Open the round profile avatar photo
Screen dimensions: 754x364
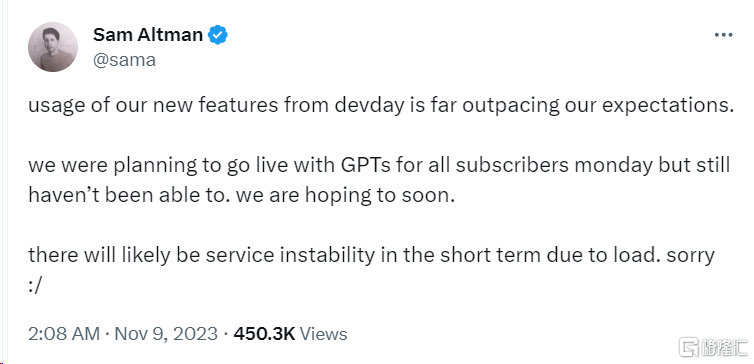53,47
